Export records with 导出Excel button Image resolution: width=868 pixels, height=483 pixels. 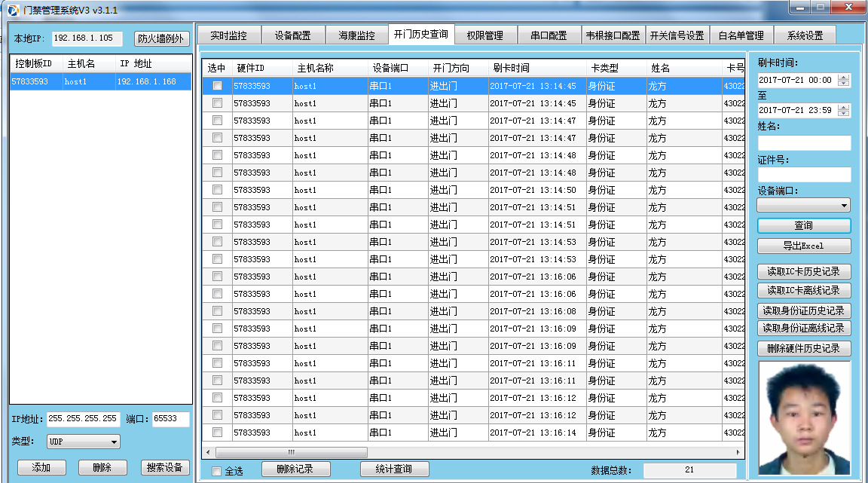tap(804, 246)
